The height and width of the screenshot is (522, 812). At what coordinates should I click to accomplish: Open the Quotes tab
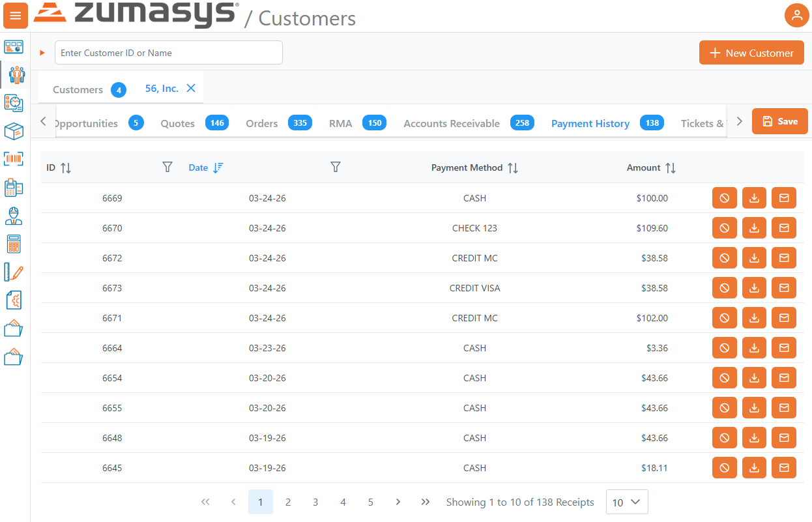pyautogui.click(x=177, y=123)
